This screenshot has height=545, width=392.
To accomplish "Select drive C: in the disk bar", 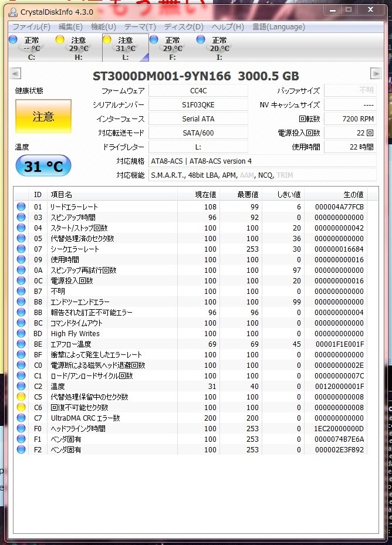I will [x=31, y=48].
